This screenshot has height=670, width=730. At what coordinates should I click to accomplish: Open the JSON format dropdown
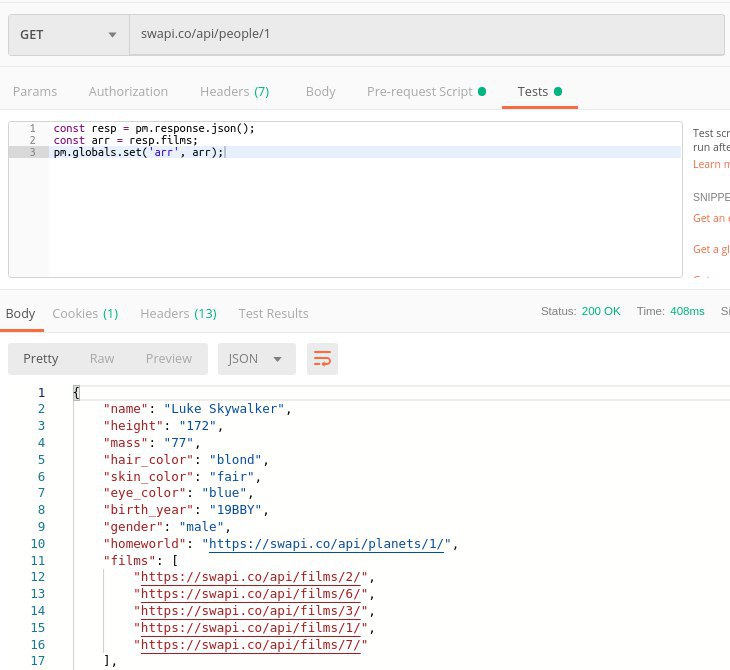point(257,359)
